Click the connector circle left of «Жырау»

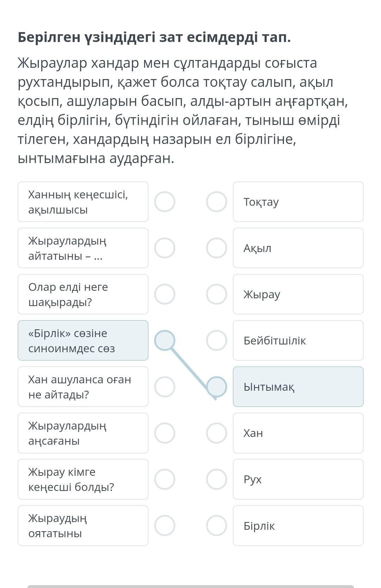[216, 294]
